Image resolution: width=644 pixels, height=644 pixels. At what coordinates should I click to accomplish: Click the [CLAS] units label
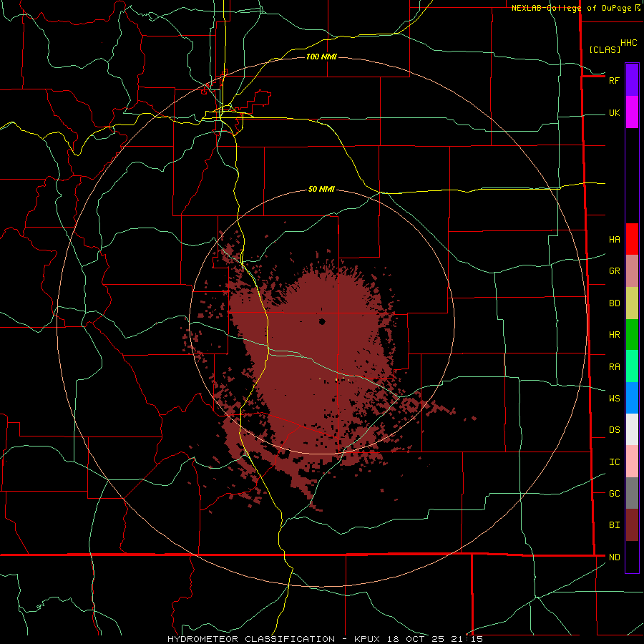(x=605, y=50)
